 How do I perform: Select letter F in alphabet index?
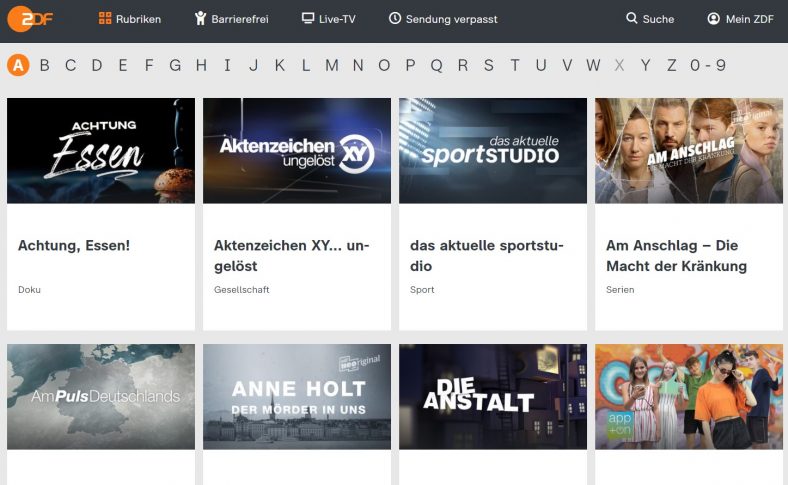pos(149,65)
